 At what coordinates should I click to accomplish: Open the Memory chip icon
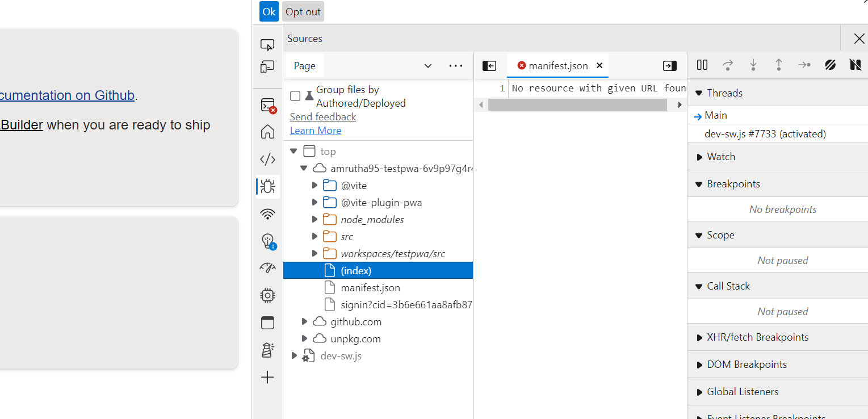[267, 295]
